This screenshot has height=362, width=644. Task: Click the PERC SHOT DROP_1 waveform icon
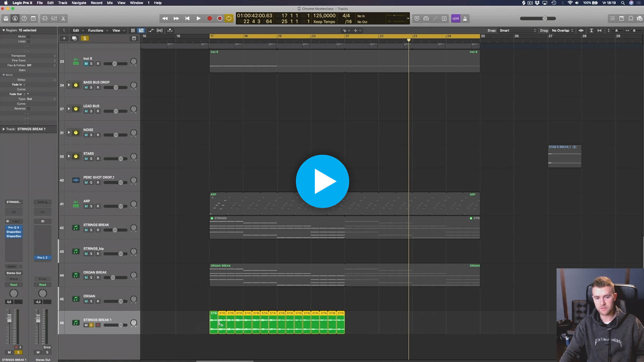[75, 180]
